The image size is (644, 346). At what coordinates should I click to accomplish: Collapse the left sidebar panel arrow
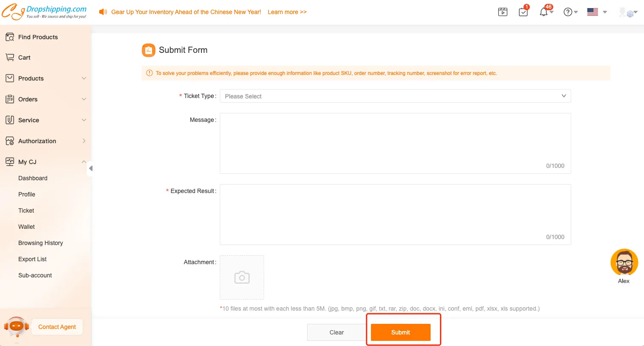point(90,168)
